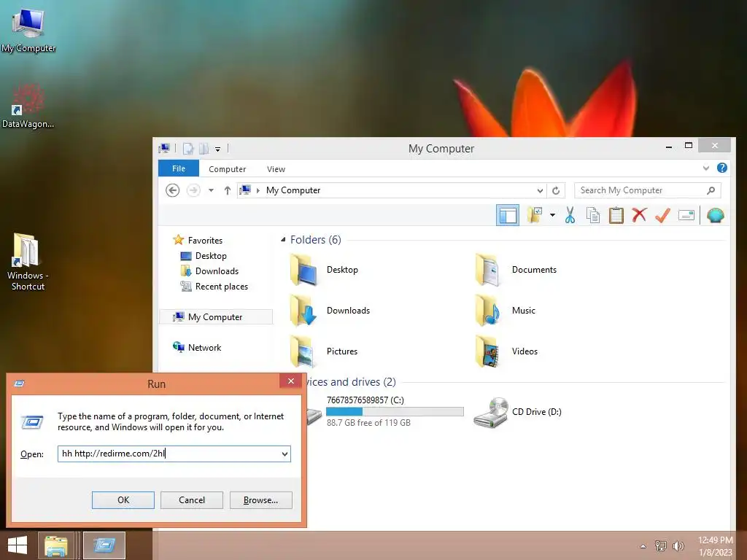Click the C: drive usage bar
This screenshot has width=747, height=560.
point(395,411)
